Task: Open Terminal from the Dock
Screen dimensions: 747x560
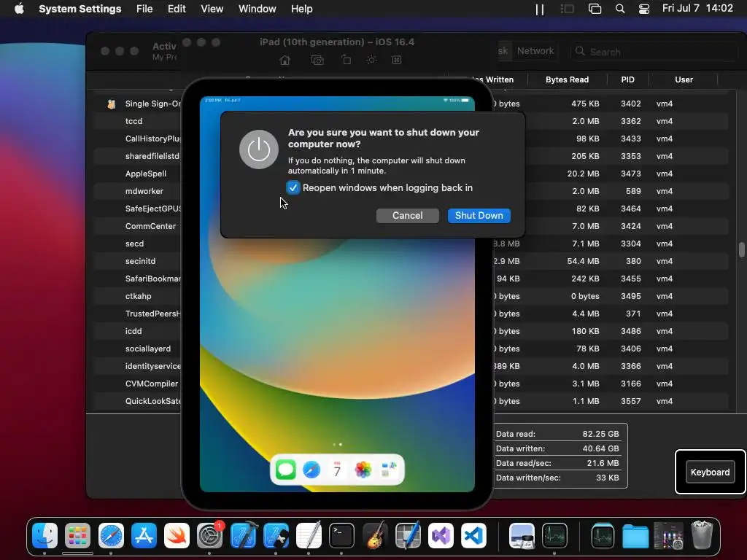Action: point(341,536)
